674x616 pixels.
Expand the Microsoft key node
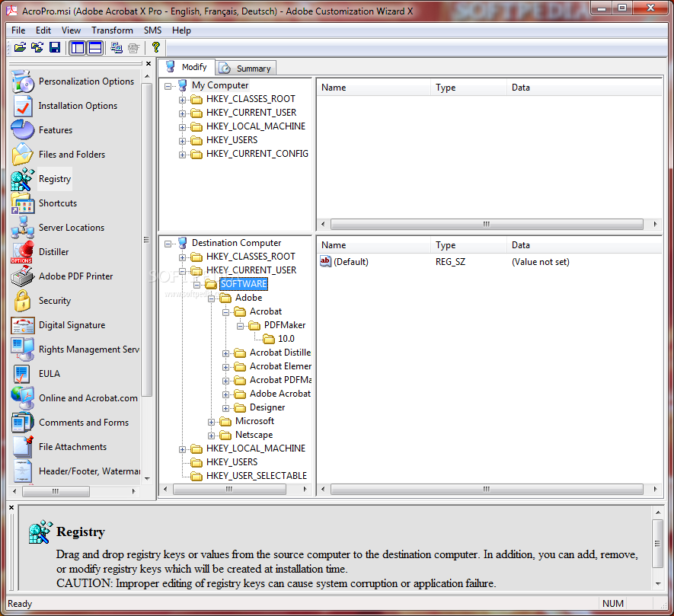click(211, 422)
